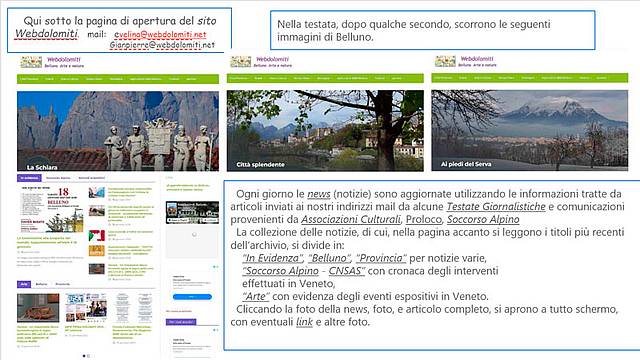Click the Webdolomiti logo above Al piedi del Serva banner
Viewport: 640px width, 360px height.
tap(466, 61)
